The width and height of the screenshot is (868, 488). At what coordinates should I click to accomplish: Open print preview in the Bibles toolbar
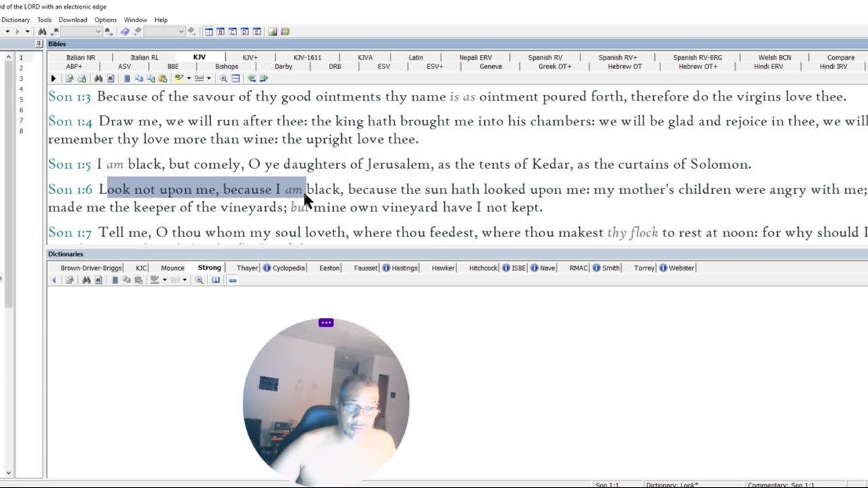69,79
